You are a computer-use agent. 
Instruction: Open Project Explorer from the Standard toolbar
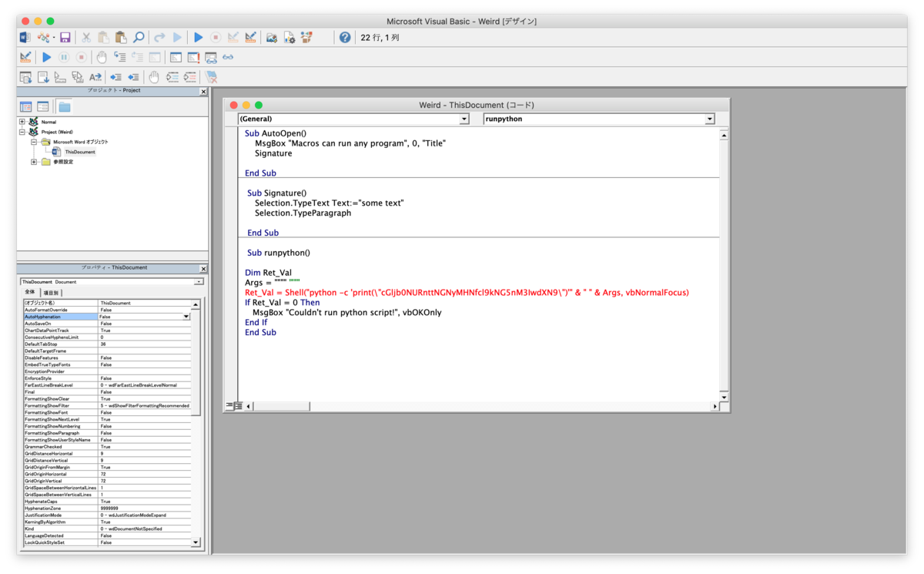coord(272,37)
